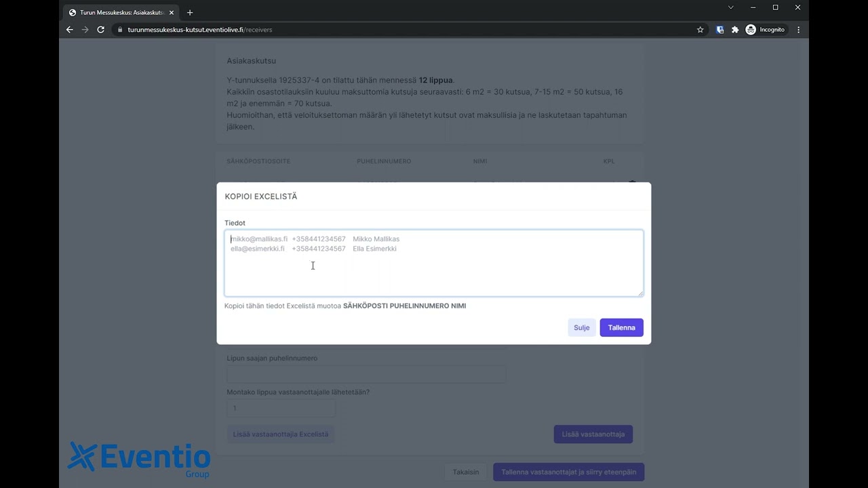The image size is (868, 488).
Task: Reload the page
Action: coord(101,30)
